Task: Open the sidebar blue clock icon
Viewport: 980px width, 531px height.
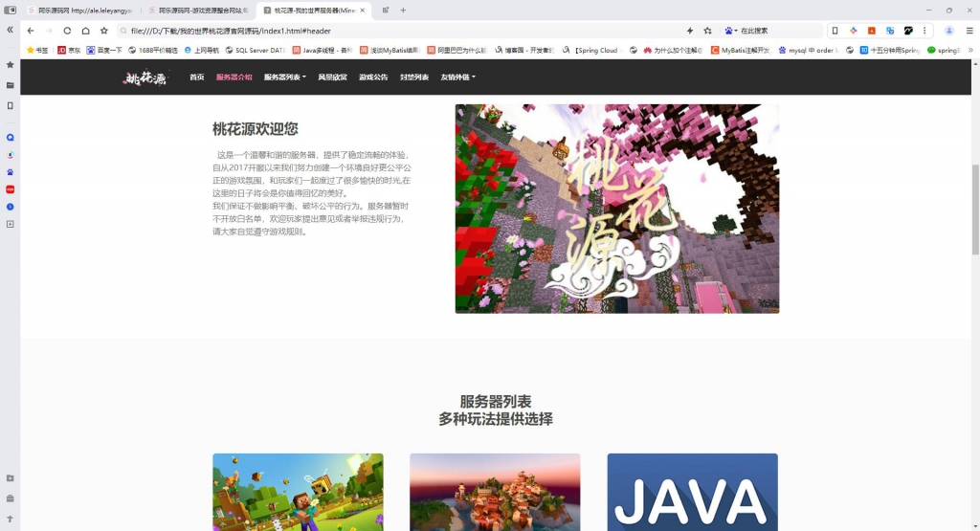Action: pos(10,207)
